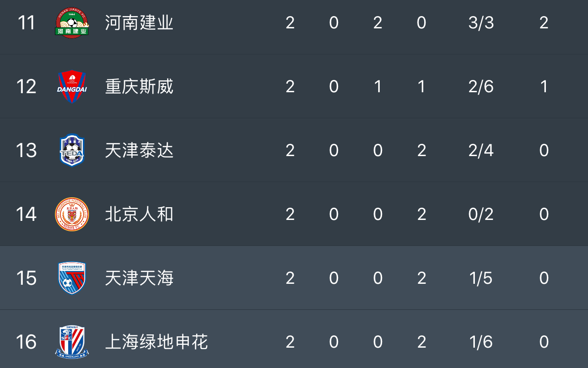Viewport: 588px width, 368px height.
Task: Open 北京人和 team details
Action: tap(139, 214)
